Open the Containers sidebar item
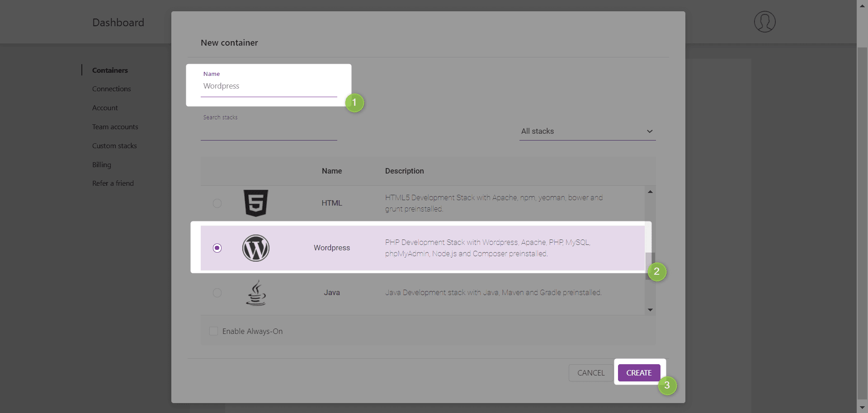The image size is (868, 413). [x=110, y=70]
